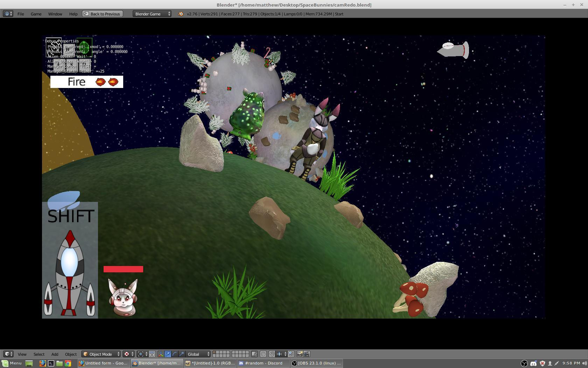Viewport: 588px width, 368px height.
Task: Open the Mint Menu button
Action: [x=12, y=363]
